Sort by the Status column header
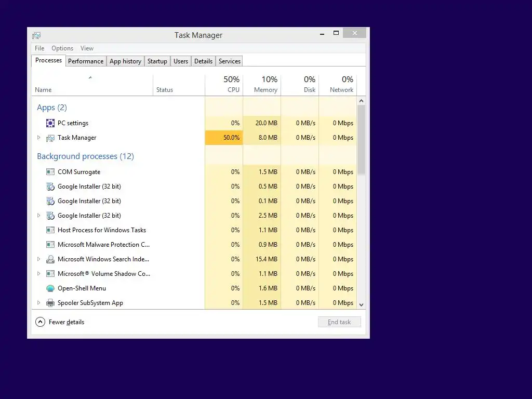532x399 pixels. point(179,85)
